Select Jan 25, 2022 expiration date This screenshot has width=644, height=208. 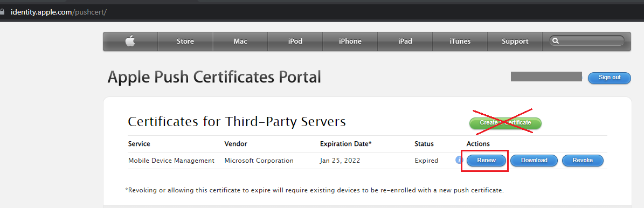(x=340, y=161)
